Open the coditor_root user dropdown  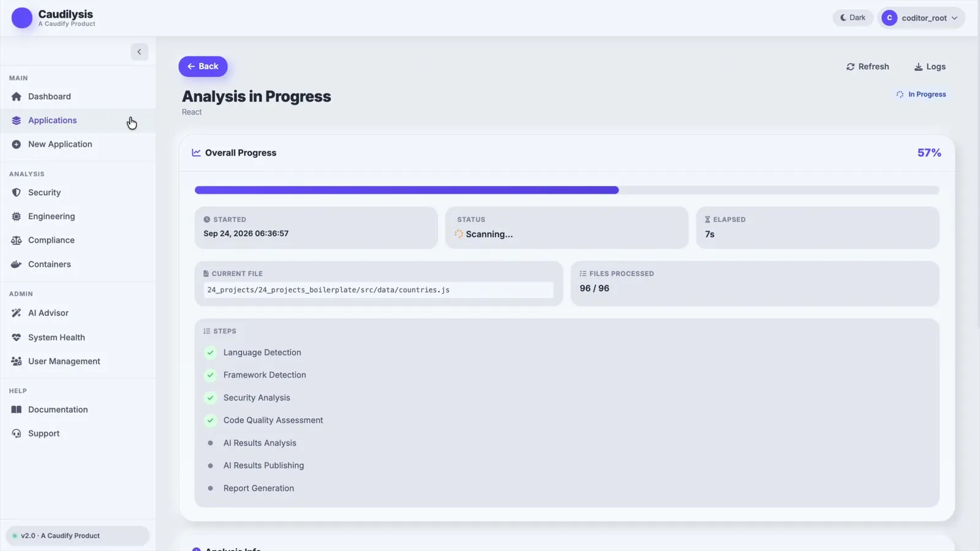pyautogui.click(x=921, y=18)
